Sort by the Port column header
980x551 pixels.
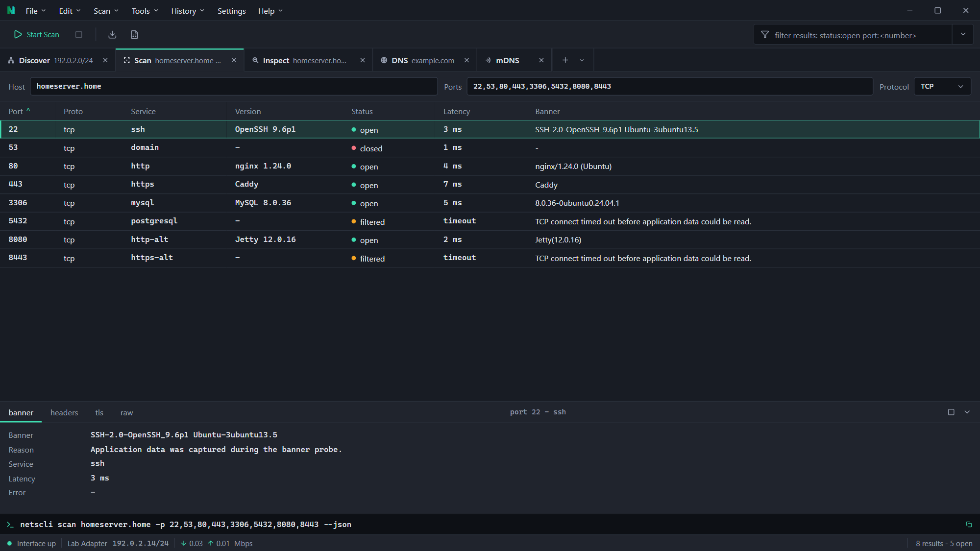point(20,111)
